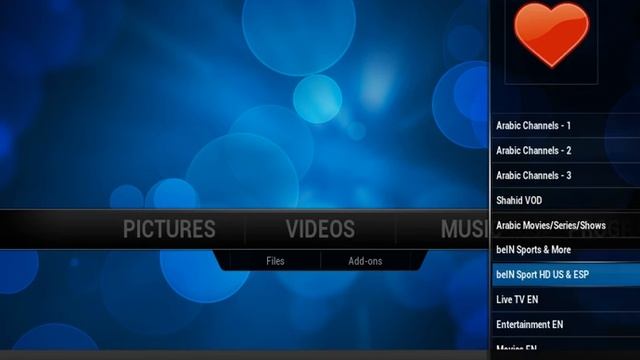Viewport: 640px width, 360px height.
Task: Open Add-ons under Videos
Action: tap(365, 261)
